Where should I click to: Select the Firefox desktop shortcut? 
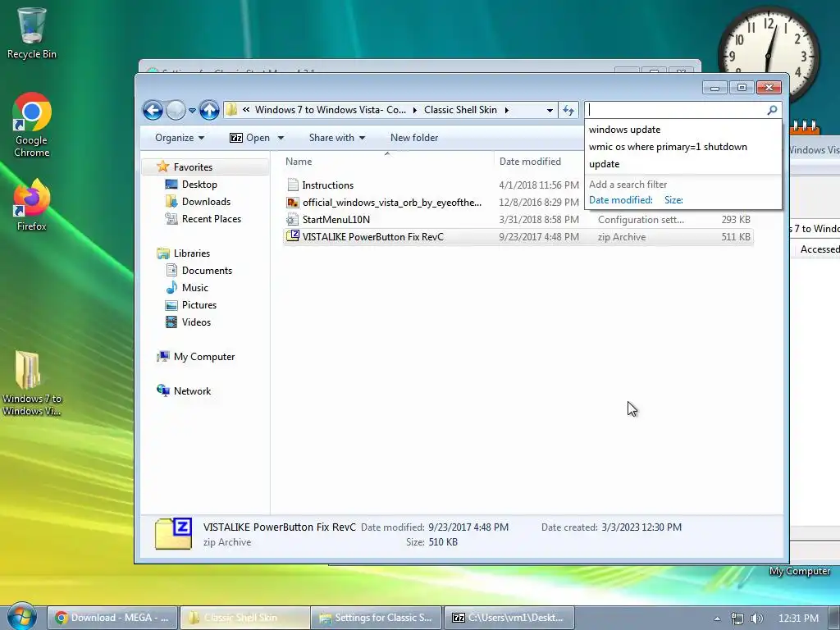tap(32, 205)
